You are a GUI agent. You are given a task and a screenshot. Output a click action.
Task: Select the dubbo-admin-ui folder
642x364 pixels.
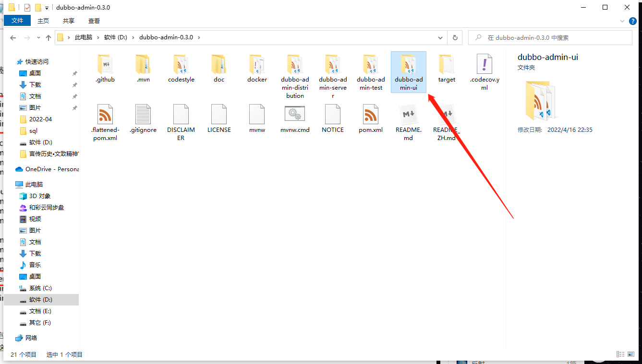click(409, 72)
